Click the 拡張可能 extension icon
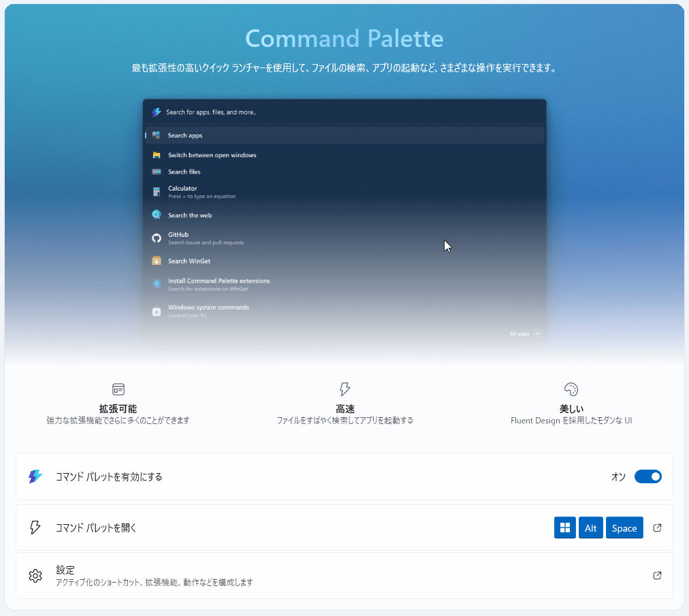The image size is (689, 616). (x=118, y=389)
